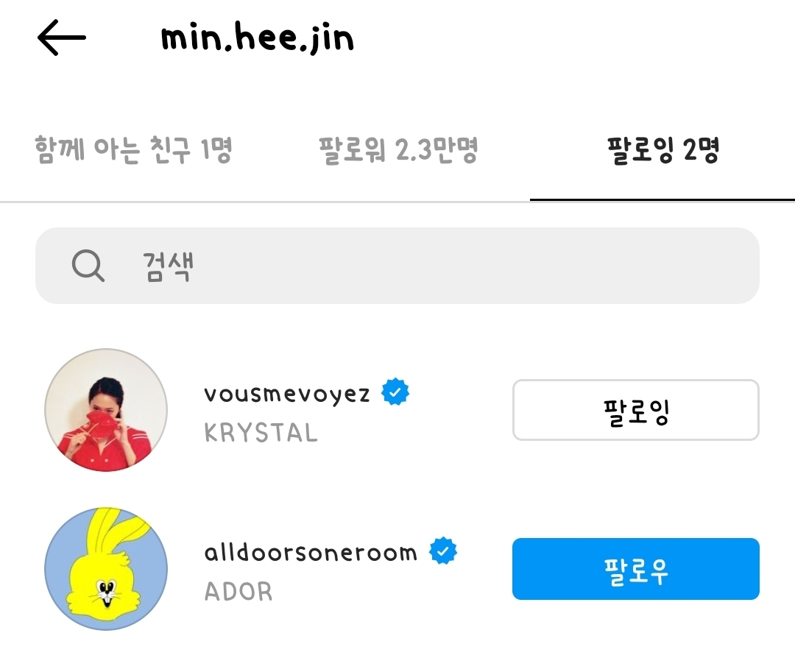795x672 pixels.
Task: Click the KRYSTAL display name
Action: 261,433
